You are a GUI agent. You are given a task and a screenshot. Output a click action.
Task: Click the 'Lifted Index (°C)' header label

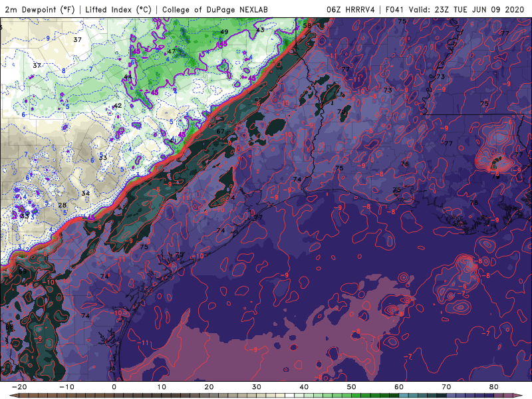pos(118,9)
